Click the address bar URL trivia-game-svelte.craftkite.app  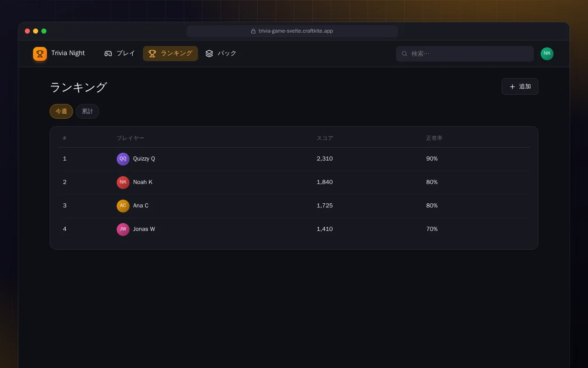click(x=296, y=31)
